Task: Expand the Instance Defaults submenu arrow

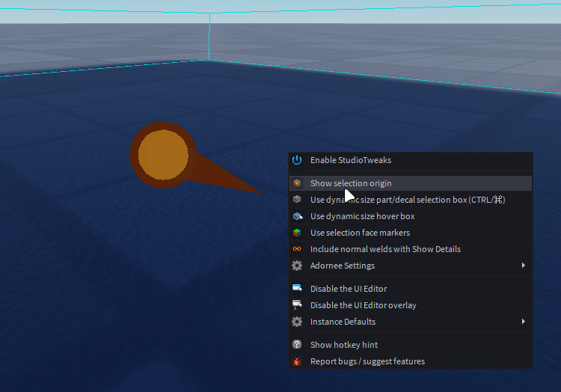Action: 524,322
